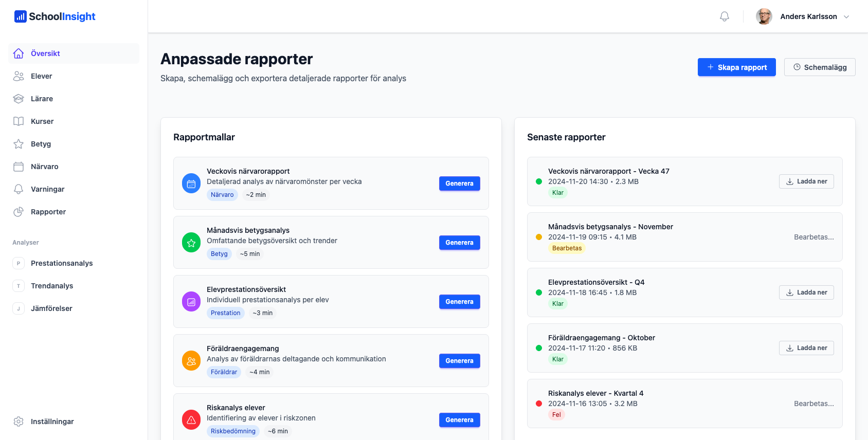Download the Veckovis närvarorapport Vecka 47
Viewport: 868px width, 440px height.
[x=806, y=181]
